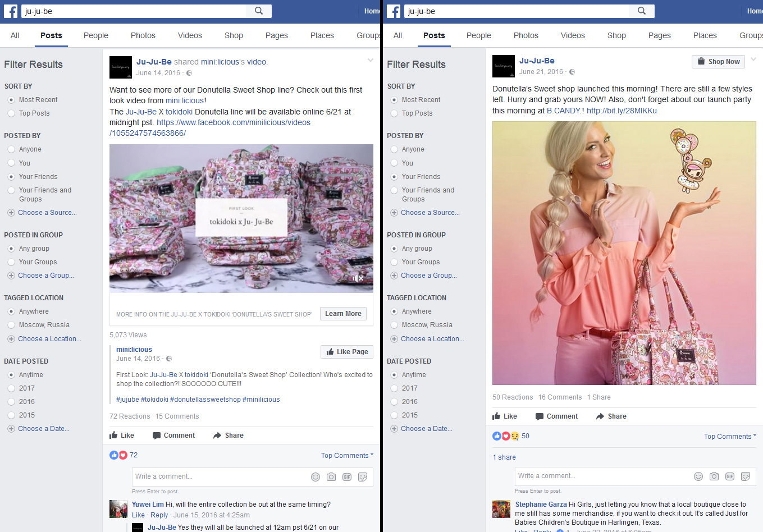Click the left search field with ju-ju-be
This screenshot has width=763, height=532.
click(134, 11)
